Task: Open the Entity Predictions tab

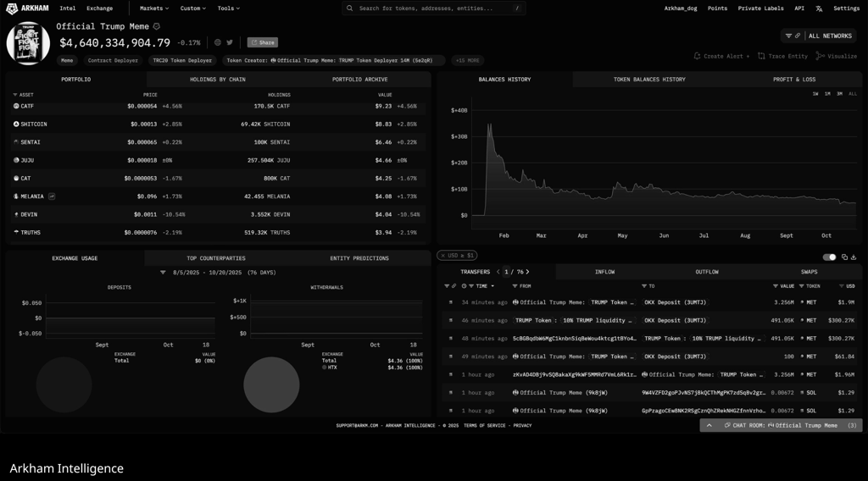Action: pyautogui.click(x=359, y=258)
